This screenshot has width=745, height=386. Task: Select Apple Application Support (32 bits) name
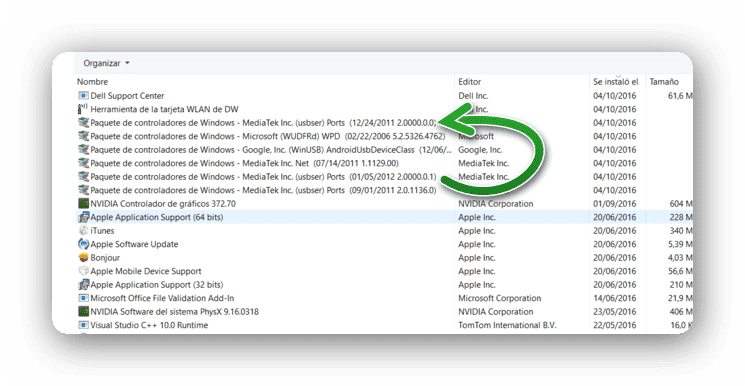tap(157, 285)
